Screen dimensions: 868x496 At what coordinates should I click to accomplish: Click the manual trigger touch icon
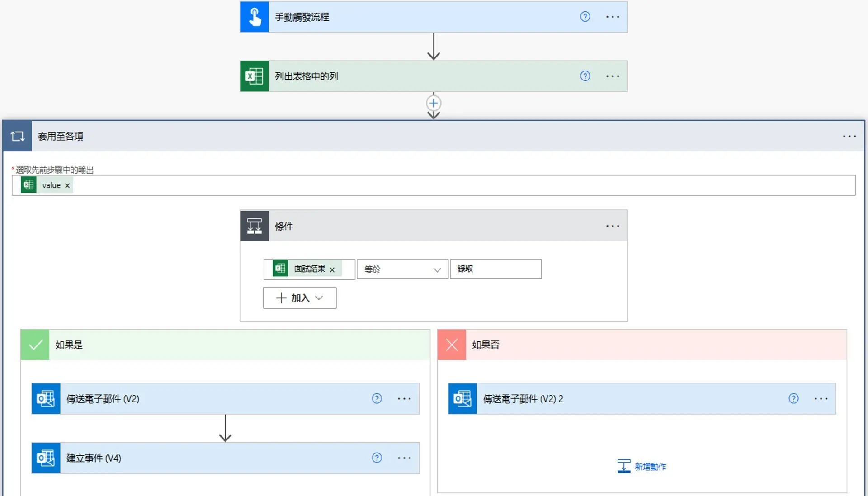254,17
